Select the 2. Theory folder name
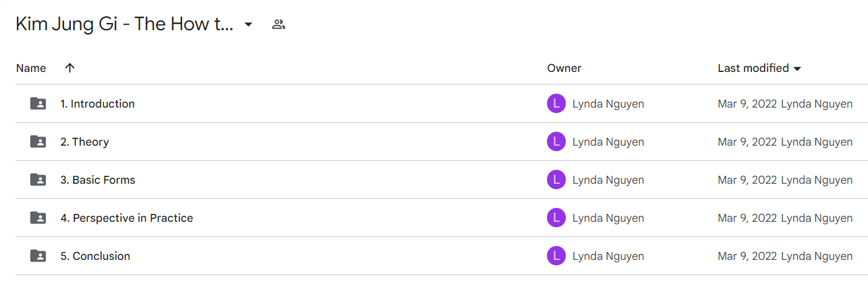This screenshot has width=868, height=301. [85, 141]
